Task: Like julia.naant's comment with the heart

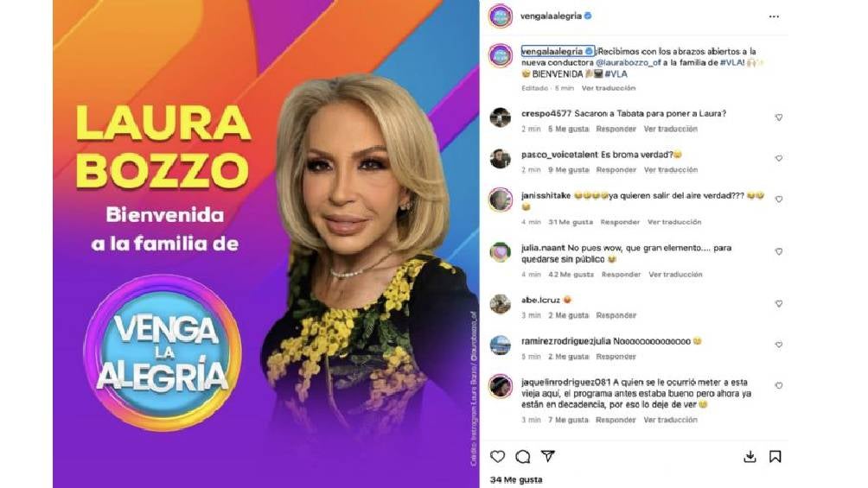Action: (x=778, y=251)
